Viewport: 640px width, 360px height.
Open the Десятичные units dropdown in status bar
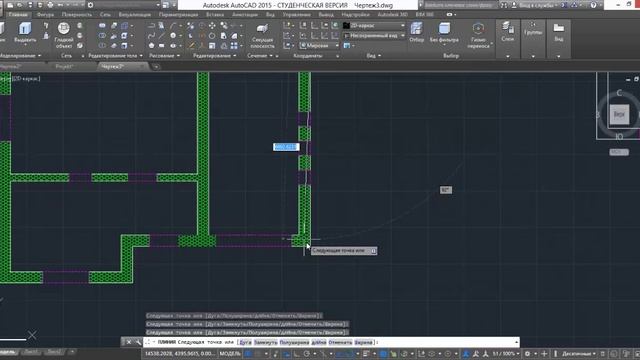pos(579,353)
